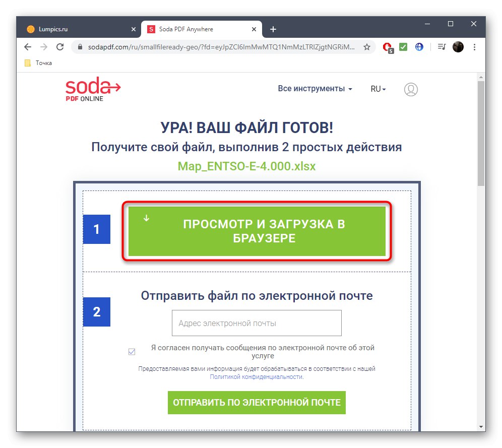This screenshot has width=502, height=448.
Task: Reload the page
Action: 60,47
